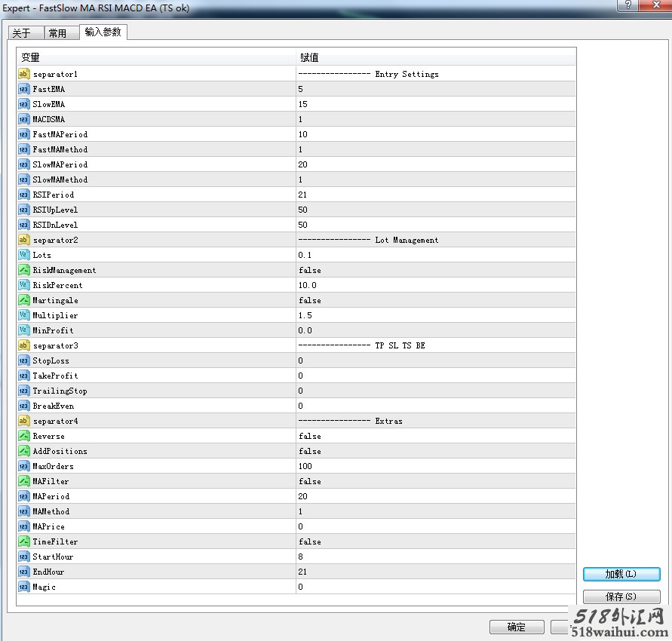Click the integer icon next to FastEMA
Viewport: 672px width, 641px height.
click(x=24, y=89)
